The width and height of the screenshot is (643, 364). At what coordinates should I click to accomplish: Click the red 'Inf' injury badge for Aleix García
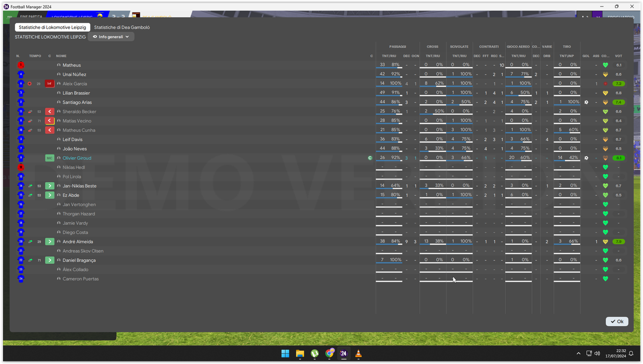pyautogui.click(x=50, y=84)
